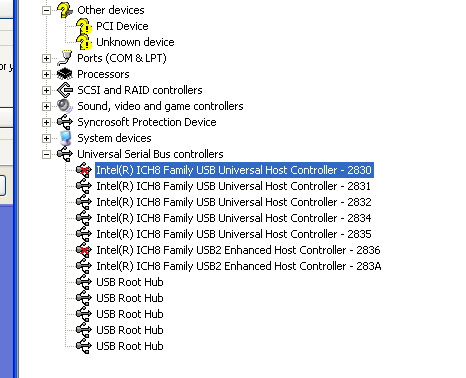The width and height of the screenshot is (466, 378).
Task: Collapse the Other devices category
Action: [46, 10]
